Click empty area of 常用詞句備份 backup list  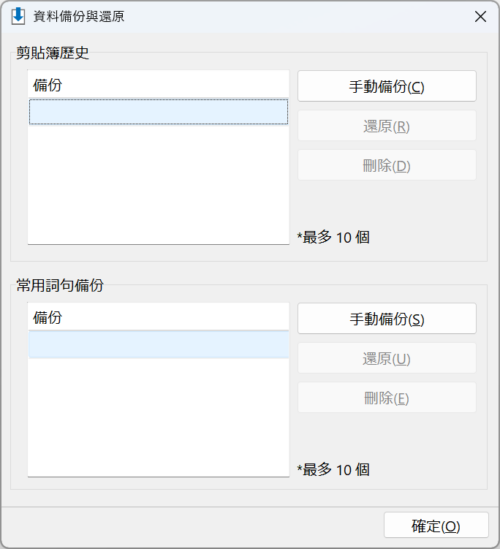[158, 417]
